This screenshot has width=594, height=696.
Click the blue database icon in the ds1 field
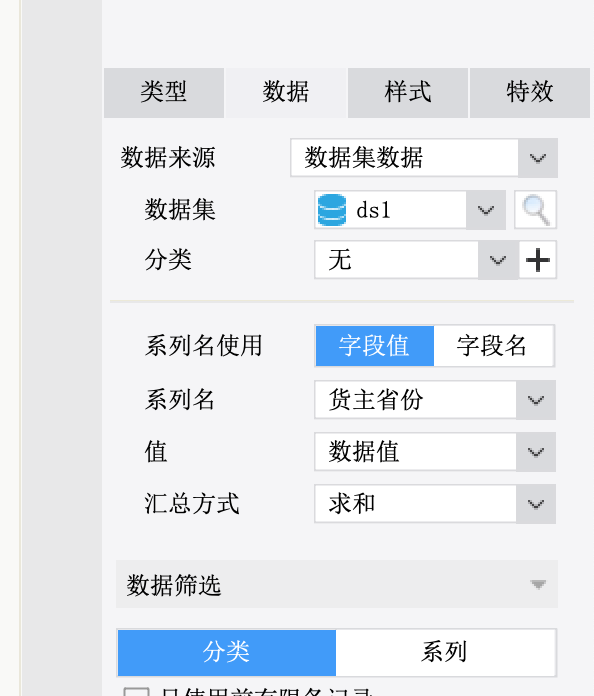332,210
